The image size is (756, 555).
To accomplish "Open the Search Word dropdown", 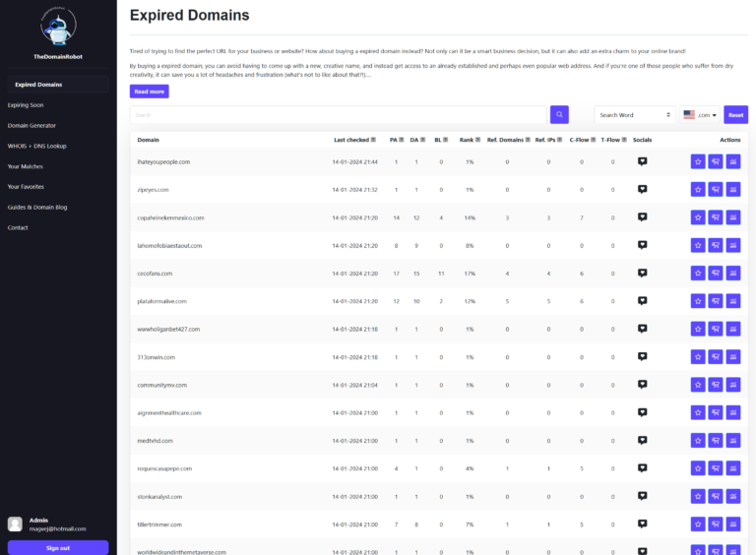I will pyautogui.click(x=635, y=115).
